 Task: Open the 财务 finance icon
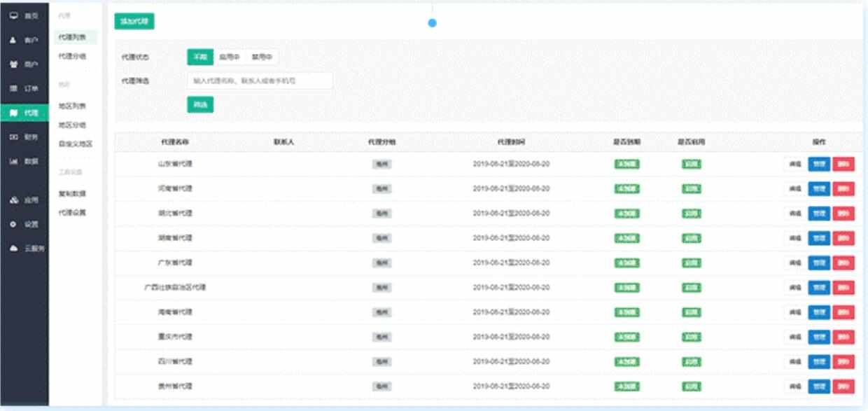[13, 137]
